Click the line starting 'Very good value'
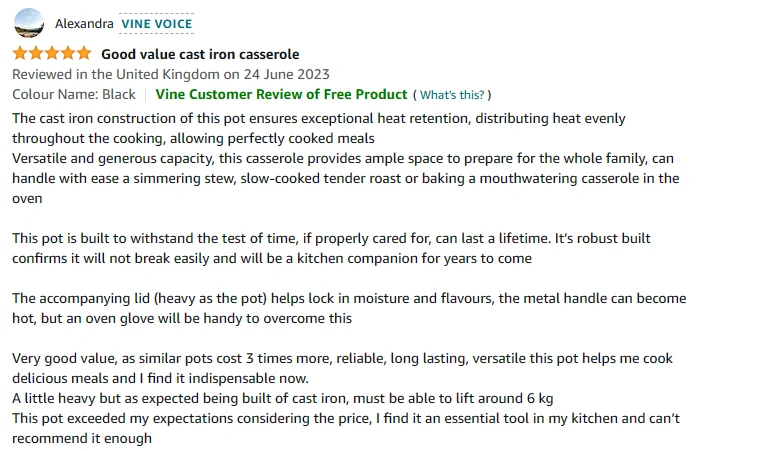This screenshot has width=760, height=451. (340, 358)
